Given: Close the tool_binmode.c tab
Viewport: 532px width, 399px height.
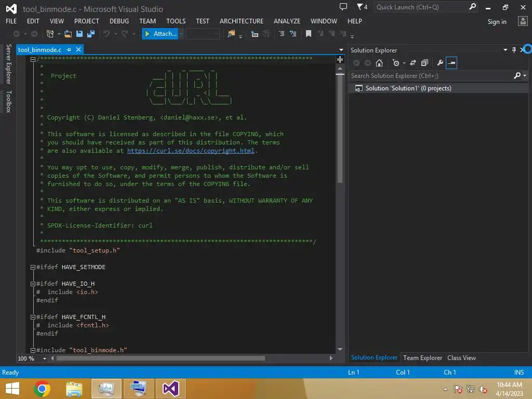Looking at the screenshot, I should (78, 49).
